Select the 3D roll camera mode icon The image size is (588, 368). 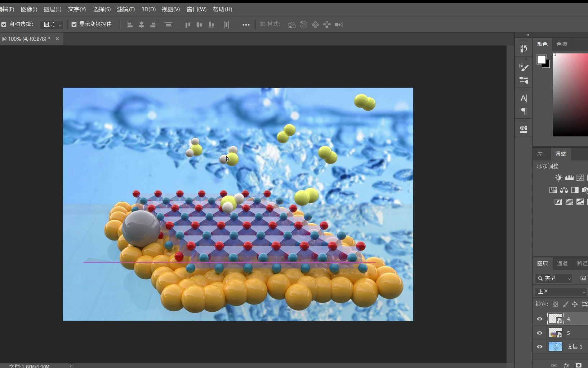tap(304, 25)
